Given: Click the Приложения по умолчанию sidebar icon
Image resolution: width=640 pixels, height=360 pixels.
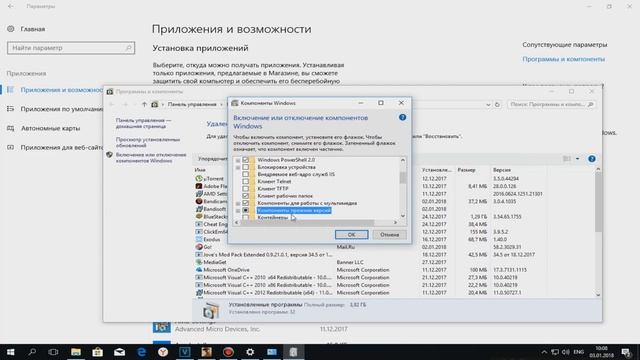Looking at the screenshot, I should point(11,109).
